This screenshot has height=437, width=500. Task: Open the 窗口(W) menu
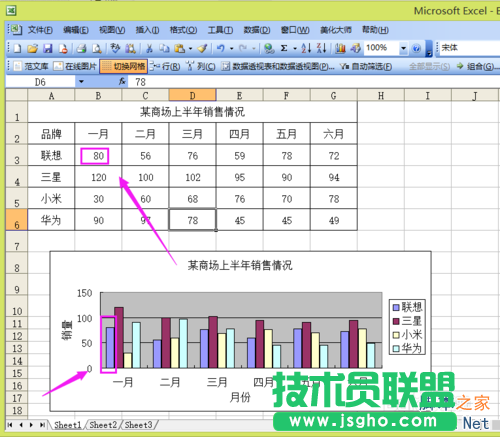[295, 30]
